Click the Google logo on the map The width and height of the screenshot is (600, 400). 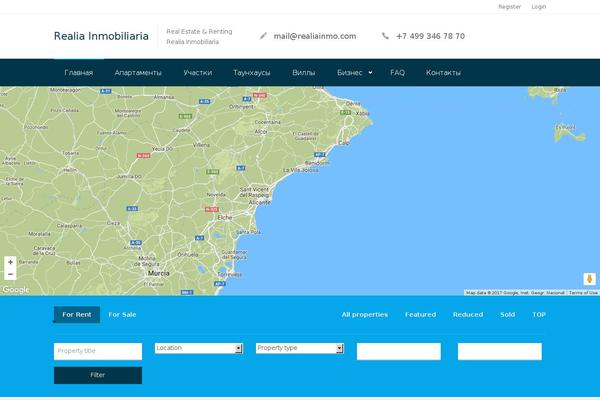pos(16,290)
